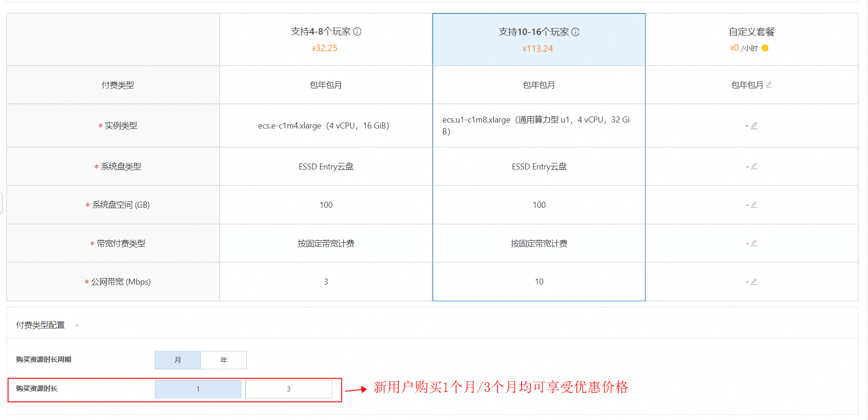Viewport: 868px width, 420px height.
Task: Click info icon beside 支持10-16个玩家
Action: pos(575,32)
